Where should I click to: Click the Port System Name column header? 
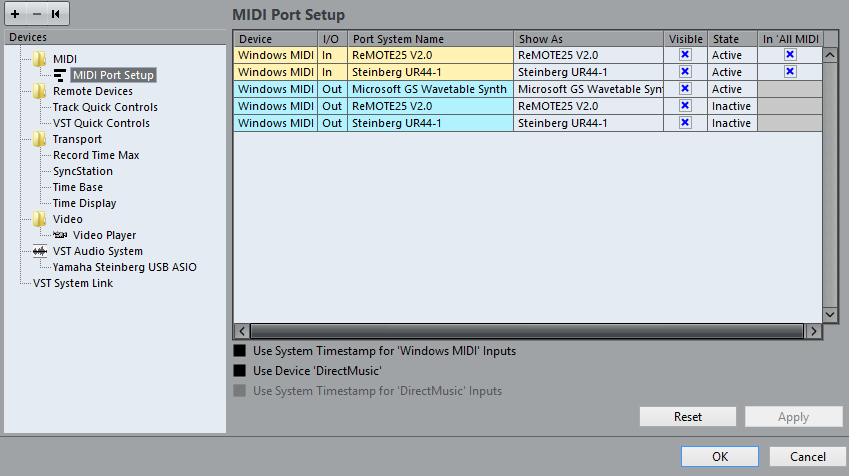click(x=430, y=39)
